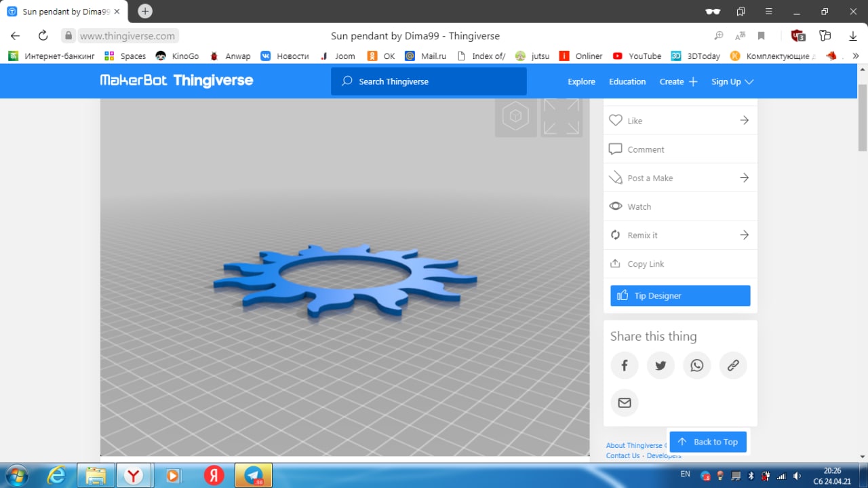The height and width of the screenshot is (488, 868).
Task: Click the Back to Top button
Action: (708, 442)
